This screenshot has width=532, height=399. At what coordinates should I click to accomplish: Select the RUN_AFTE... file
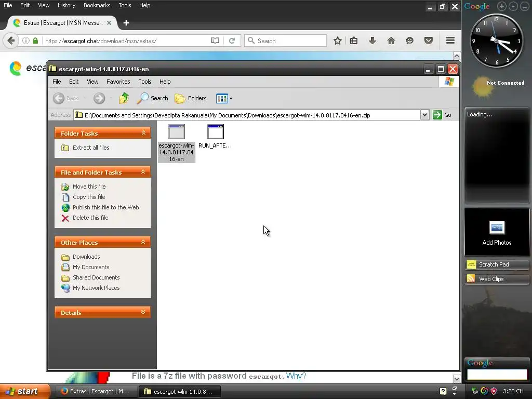[215, 137]
